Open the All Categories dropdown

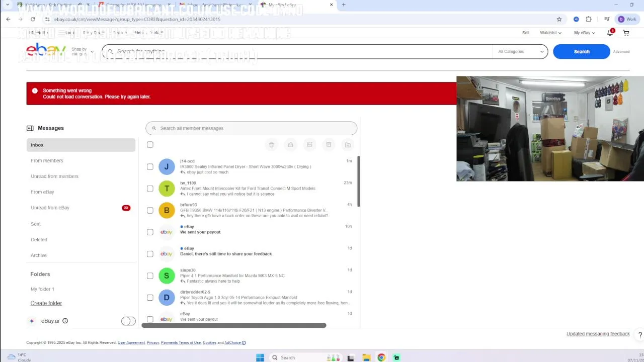520,51
